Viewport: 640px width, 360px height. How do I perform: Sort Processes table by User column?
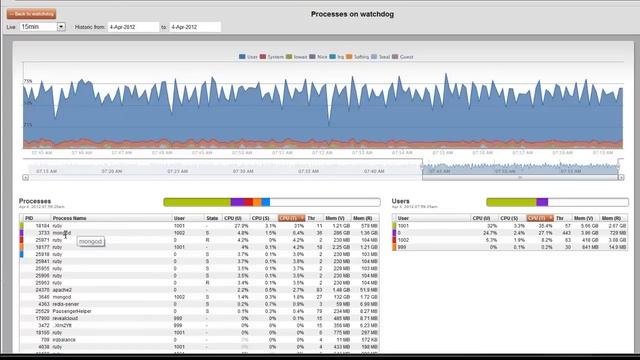coord(187,218)
